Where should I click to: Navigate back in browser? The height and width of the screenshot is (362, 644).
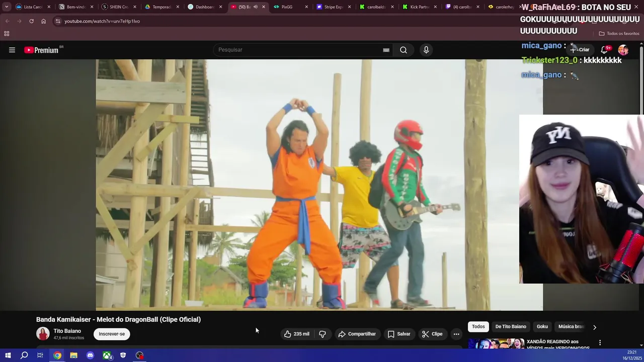(7, 21)
